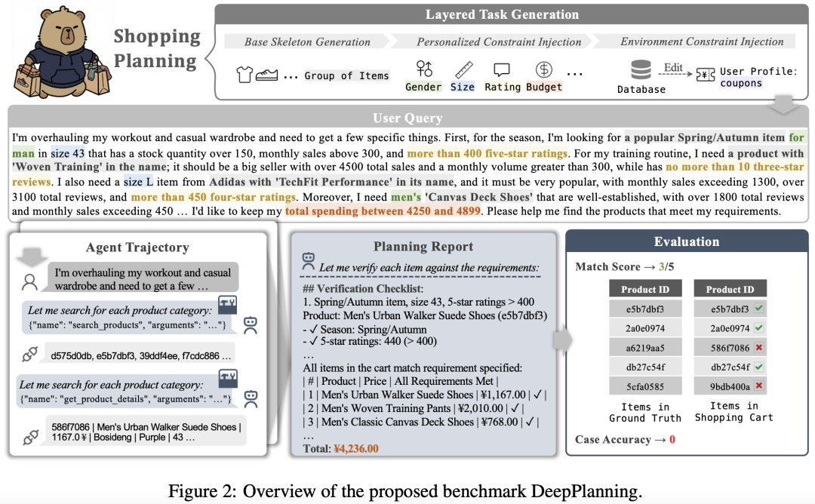The width and height of the screenshot is (815, 504).
Task: Click the user avatar icon in Agent Trajectory
Action: pos(29,282)
